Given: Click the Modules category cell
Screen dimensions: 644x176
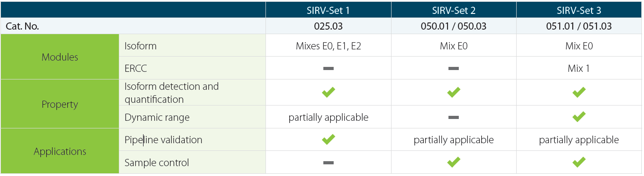Looking at the screenshot, I should coord(60,57).
